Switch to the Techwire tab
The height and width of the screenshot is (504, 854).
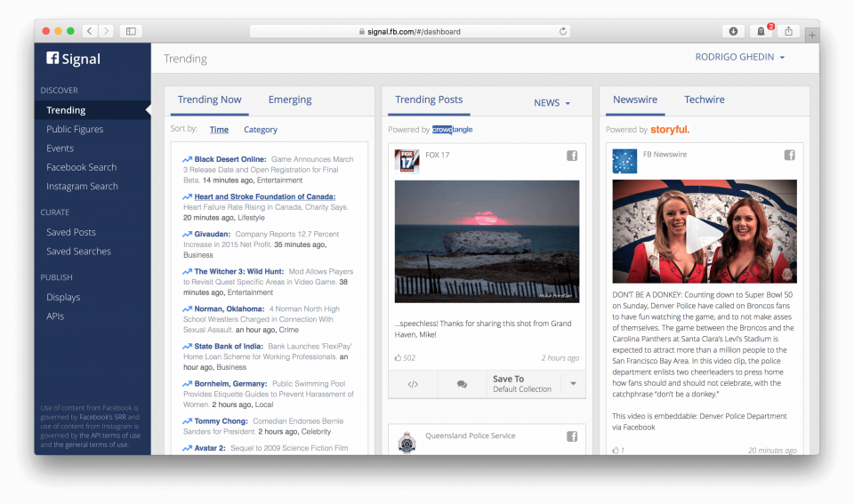[704, 100]
